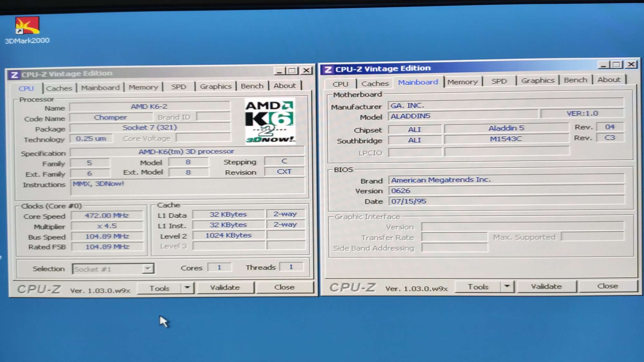Viewport: 644px width, 362px height.
Task: Click the VER:1.0 model version field
Action: (x=582, y=114)
